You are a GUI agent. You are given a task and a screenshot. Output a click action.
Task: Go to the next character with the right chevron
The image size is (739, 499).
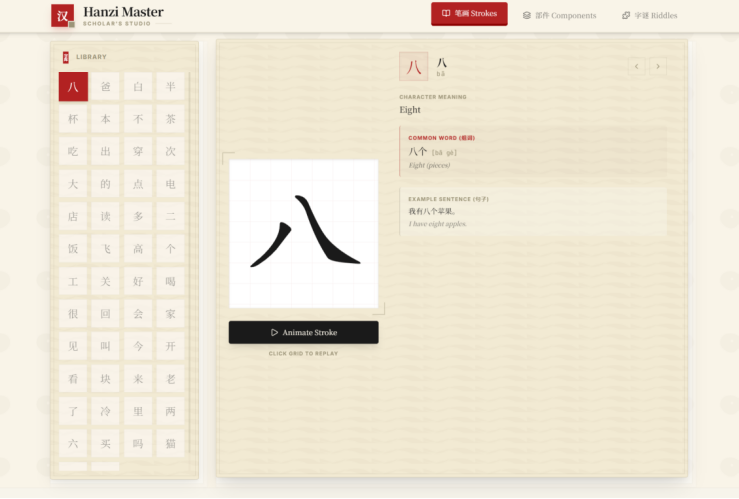coord(658,66)
